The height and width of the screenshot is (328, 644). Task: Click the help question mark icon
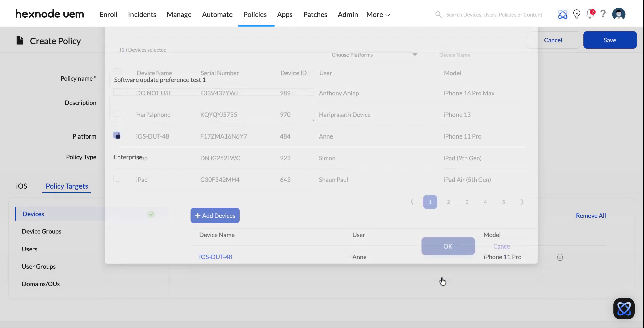(603, 14)
